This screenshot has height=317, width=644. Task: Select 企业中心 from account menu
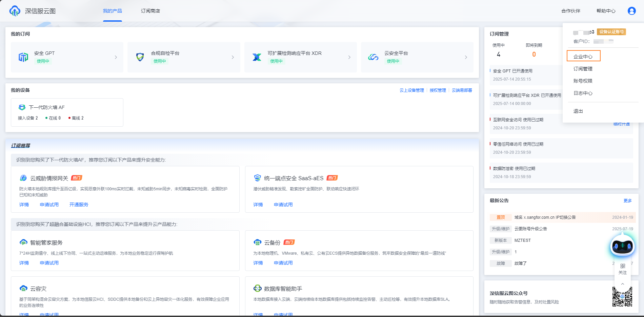point(583,56)
